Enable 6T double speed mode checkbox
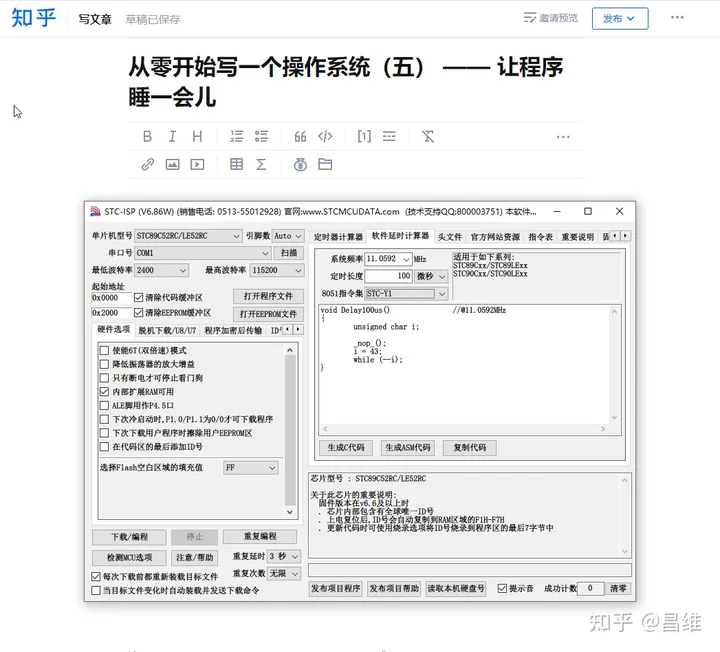This screenshot has height=652, width=720. tap(105, 350)
